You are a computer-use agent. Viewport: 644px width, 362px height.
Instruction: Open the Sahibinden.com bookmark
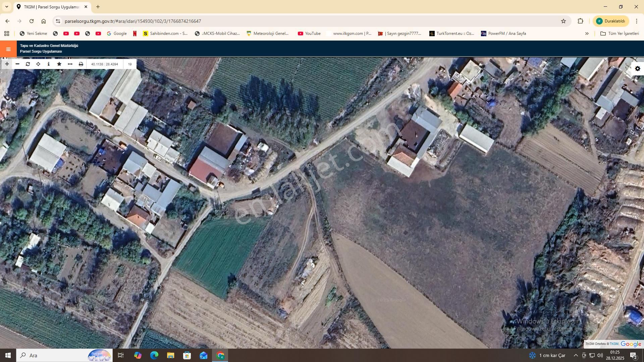coord(165,33)
